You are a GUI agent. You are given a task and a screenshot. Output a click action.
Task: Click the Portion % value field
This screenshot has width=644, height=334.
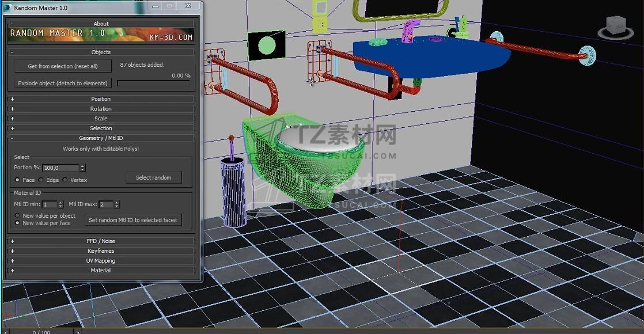click(x=61, y=168)
